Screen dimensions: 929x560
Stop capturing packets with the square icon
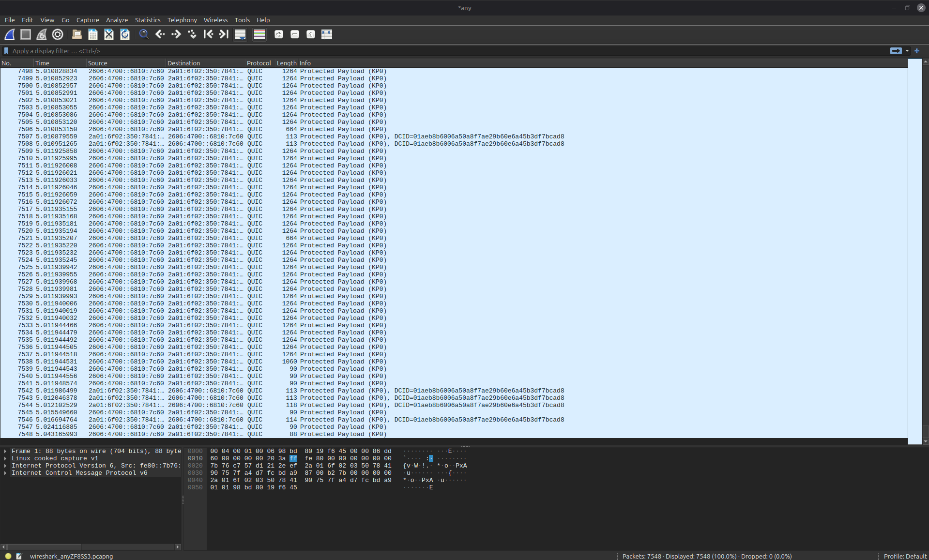(26, 34)
